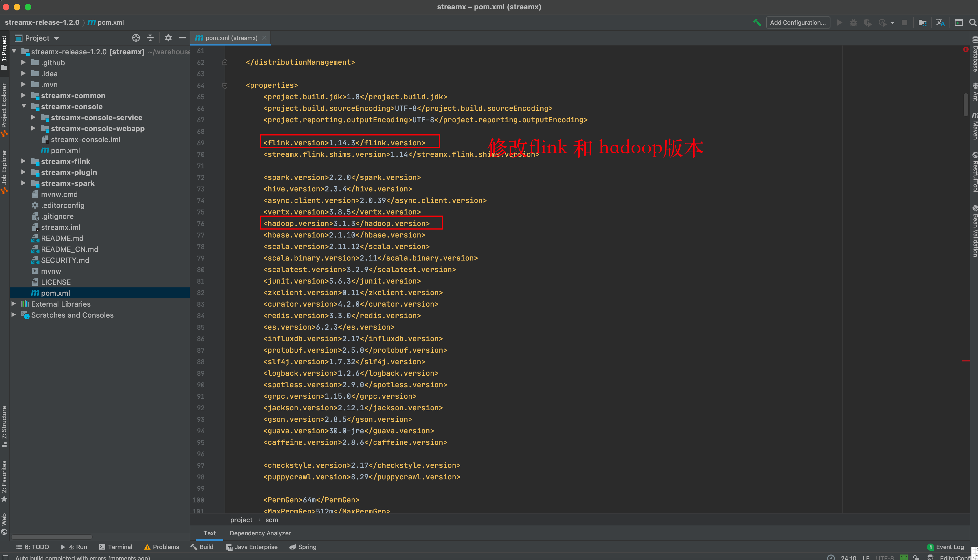978x560 pixels.
Task: Select the Text tab below editor
Action: (x=209, y=533)
